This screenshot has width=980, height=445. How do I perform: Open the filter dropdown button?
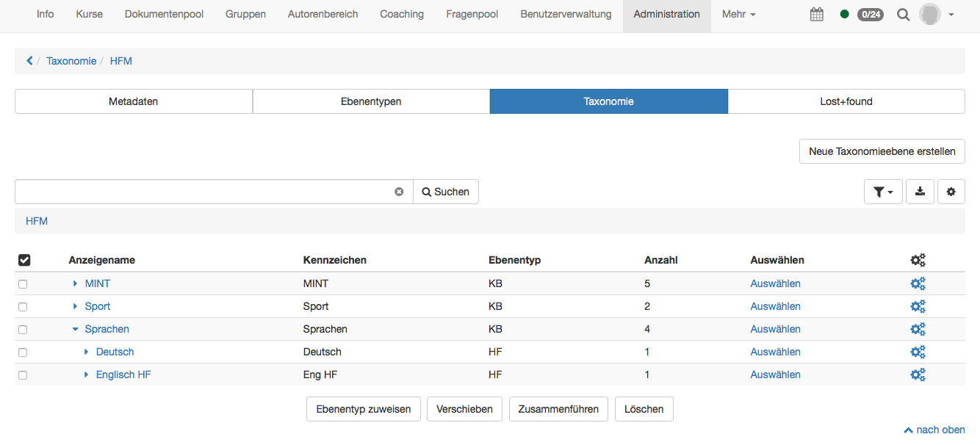pyautogui.click(x=883, y=192)
